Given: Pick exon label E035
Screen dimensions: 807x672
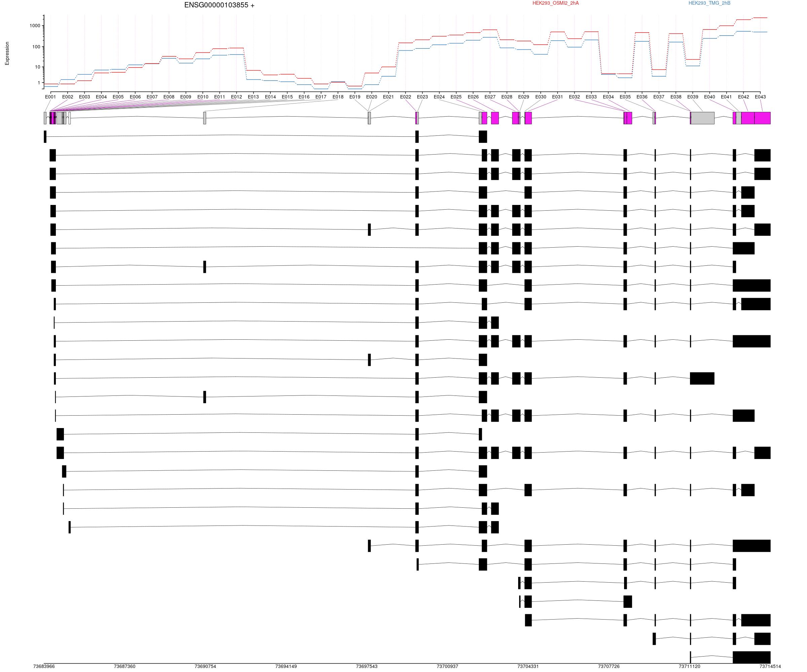Looking at the screenshot, I should tap(625, 97).
